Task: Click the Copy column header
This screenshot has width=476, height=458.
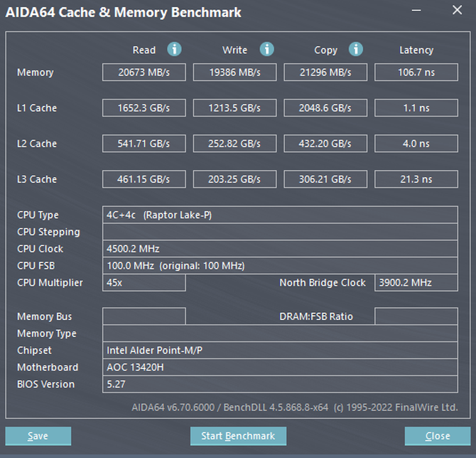Action: pos(325,50)
